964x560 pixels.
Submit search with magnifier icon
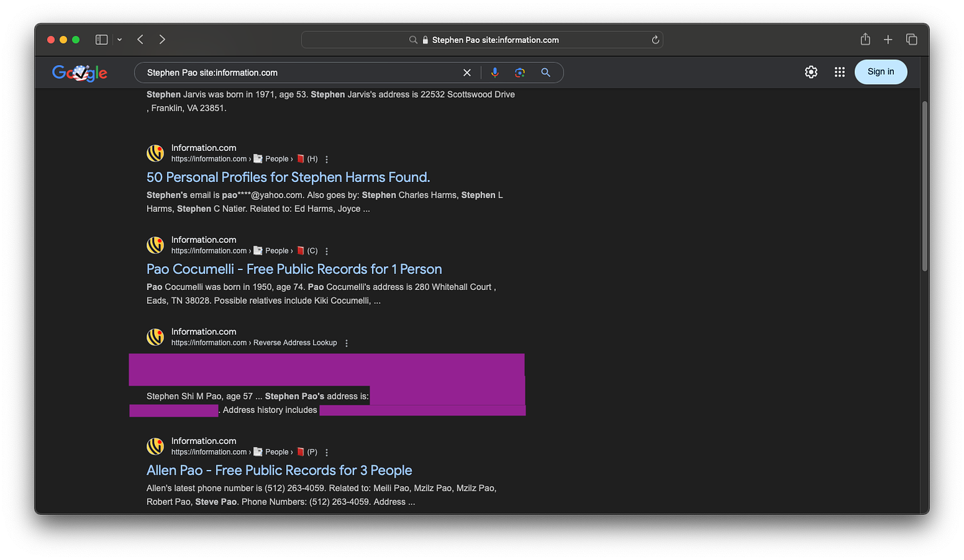(546, 73)
